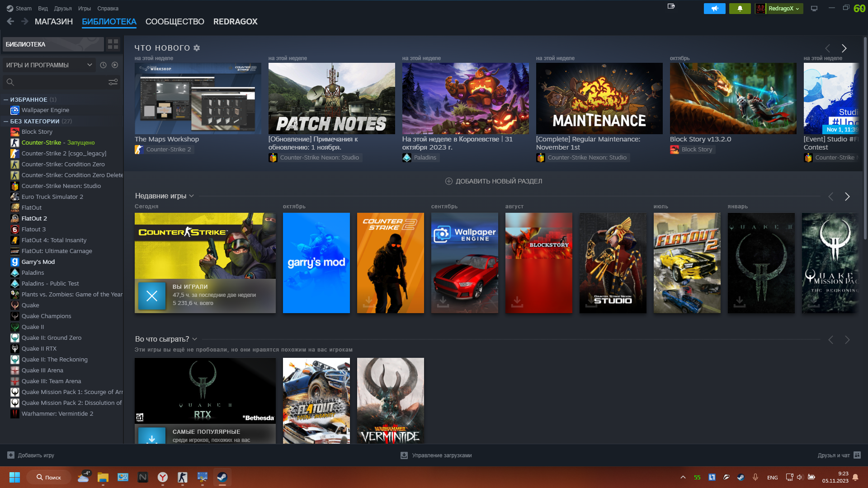Open the Что нового settings gear
Image resolution: width=868 pixels, height=488 pixels.
tap(197, 48)
